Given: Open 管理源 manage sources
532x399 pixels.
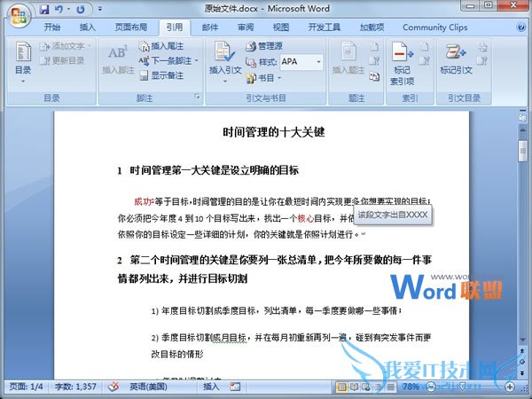Looking at the screenshot, I should pyautogui.click(x=264, y=46).
